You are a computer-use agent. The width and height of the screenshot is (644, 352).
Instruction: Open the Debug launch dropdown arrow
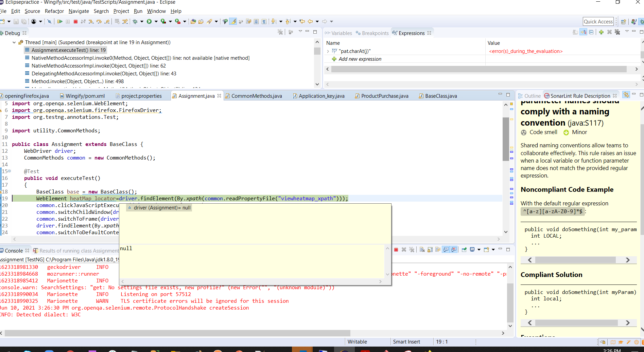tap(142, 22)
